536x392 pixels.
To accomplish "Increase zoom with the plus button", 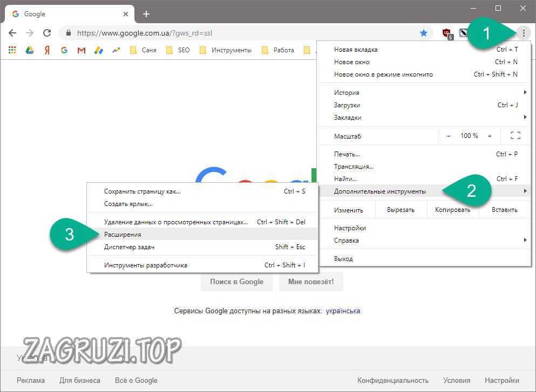I will (490, 136).
